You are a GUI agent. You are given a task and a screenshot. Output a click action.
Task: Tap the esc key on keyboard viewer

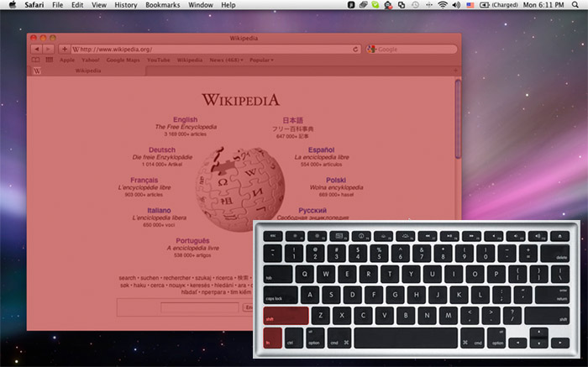pos(273,236)
